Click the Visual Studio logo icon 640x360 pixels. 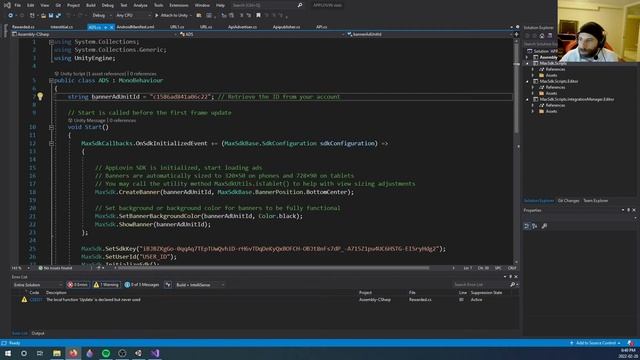coord(7,5)
